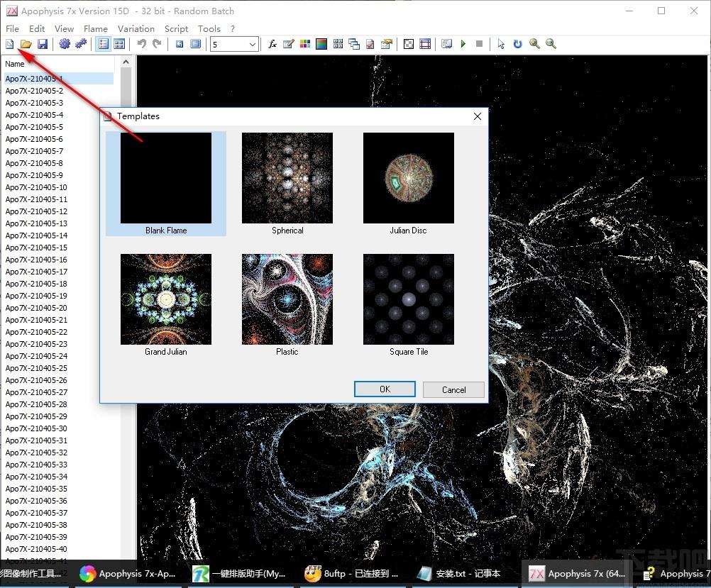Open the Variation menu
Image resolution: width=711 pixels, height=588 pixels.
tap(136, 28)
